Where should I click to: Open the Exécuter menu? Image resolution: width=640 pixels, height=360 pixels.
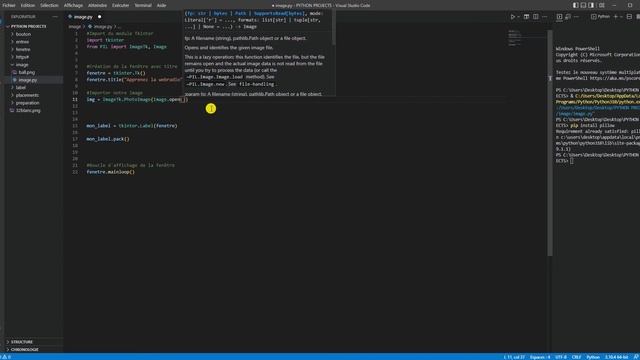(x=120, y=5)
